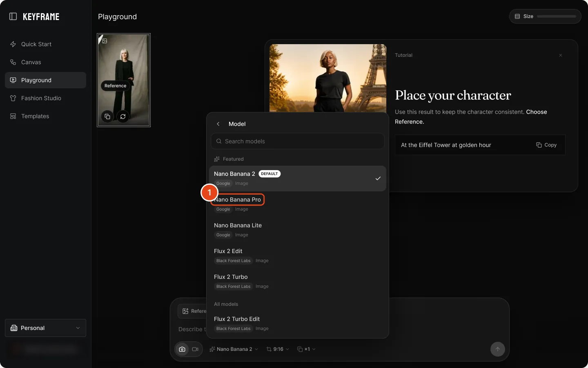Select Nano Banana 2 model

click(298, 178)
